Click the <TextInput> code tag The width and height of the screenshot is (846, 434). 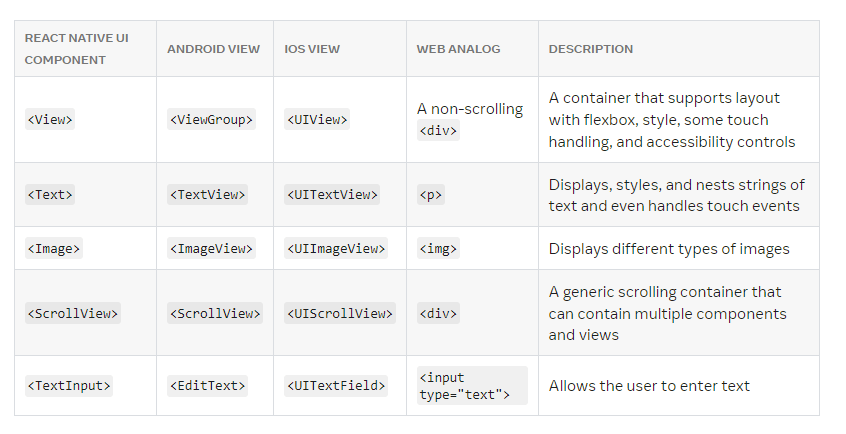click(x=69, y=386)
